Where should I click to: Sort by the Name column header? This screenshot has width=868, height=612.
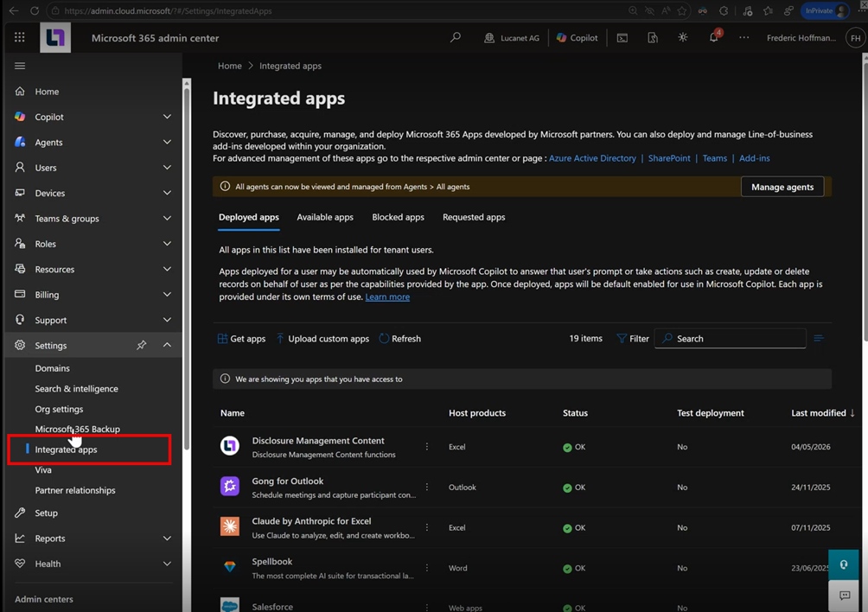click(233, 413)
